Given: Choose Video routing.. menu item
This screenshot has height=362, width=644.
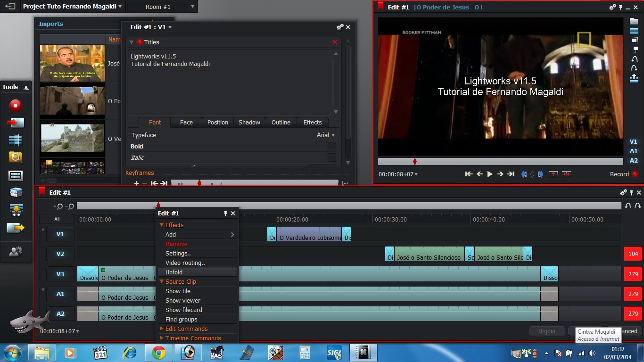Looking at the screenshot, I should click(198, 263).
